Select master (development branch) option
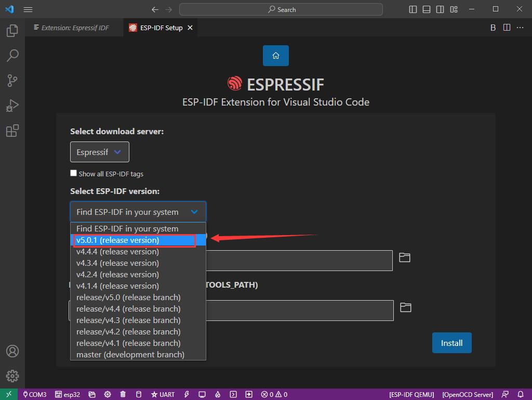Viewport: 532px width, 400px height. [x=130, y=354]
